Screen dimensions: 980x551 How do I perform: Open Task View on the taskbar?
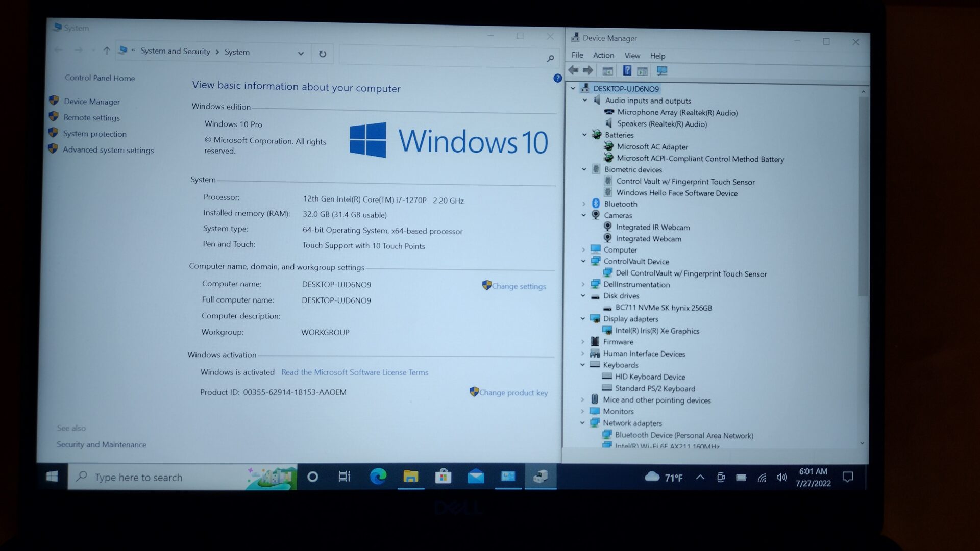pos(345,477)
